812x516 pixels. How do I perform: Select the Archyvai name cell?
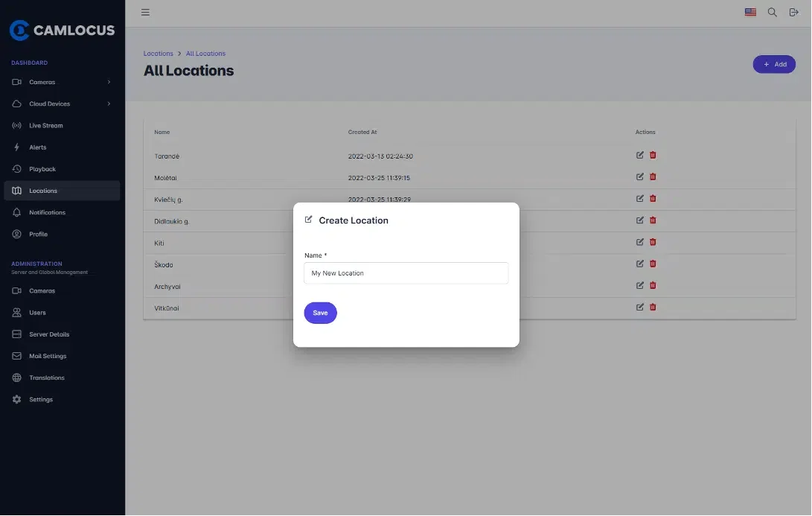pos(167,287)
